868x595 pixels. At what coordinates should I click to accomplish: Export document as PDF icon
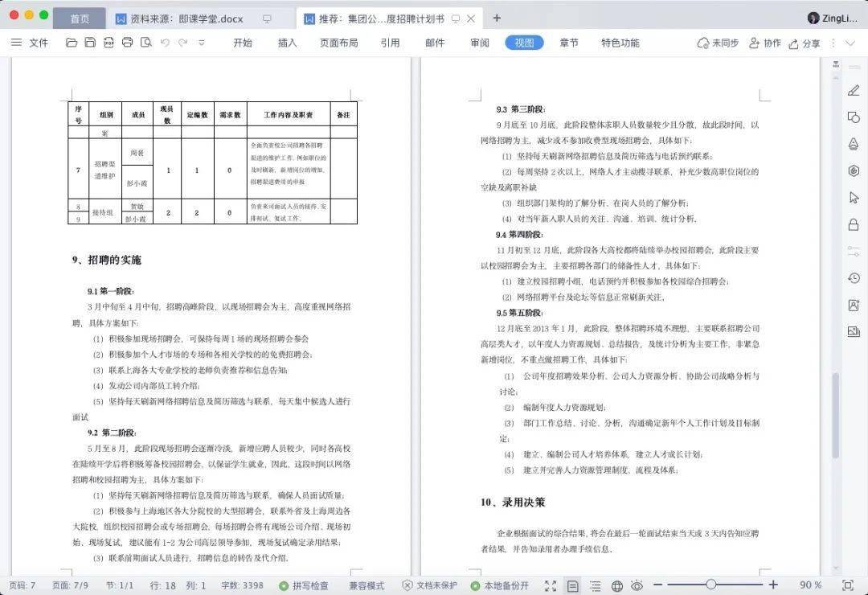pos(108,43)
